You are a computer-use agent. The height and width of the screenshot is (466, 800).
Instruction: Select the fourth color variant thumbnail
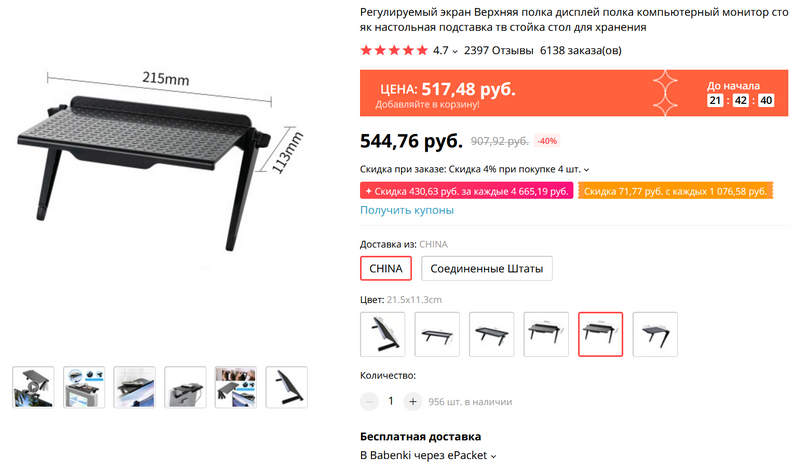[x=546, y=334]
